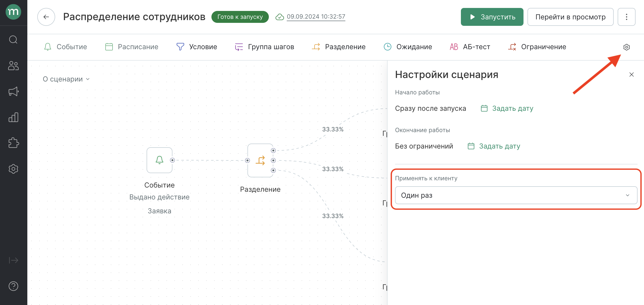Click the Готов к запуску status badge
This screenshot has width=644, height=305.
240,17
